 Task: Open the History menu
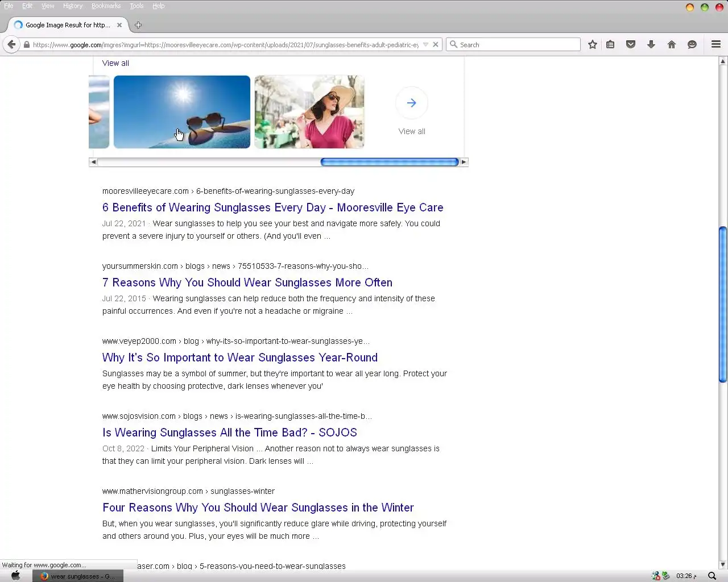coord(73,6)
